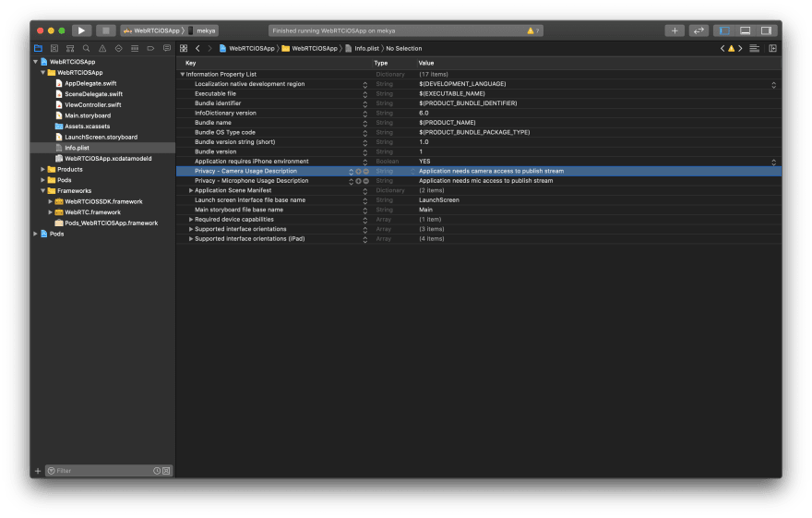Click the jump bar warning triangle

(731, 48)
